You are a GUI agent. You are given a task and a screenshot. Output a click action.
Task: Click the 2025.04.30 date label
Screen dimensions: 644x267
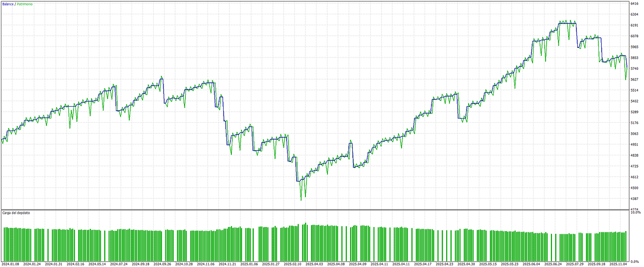pos(466,264)
